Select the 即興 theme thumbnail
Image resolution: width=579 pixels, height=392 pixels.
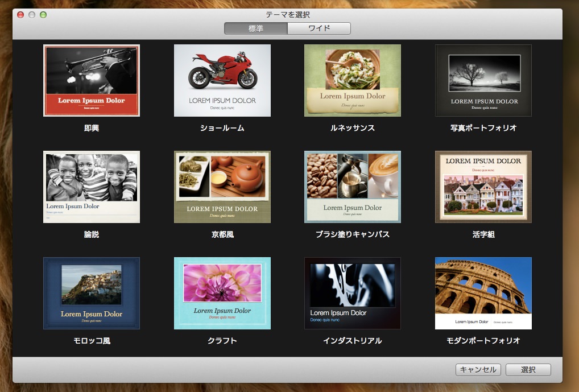[91, 81]
